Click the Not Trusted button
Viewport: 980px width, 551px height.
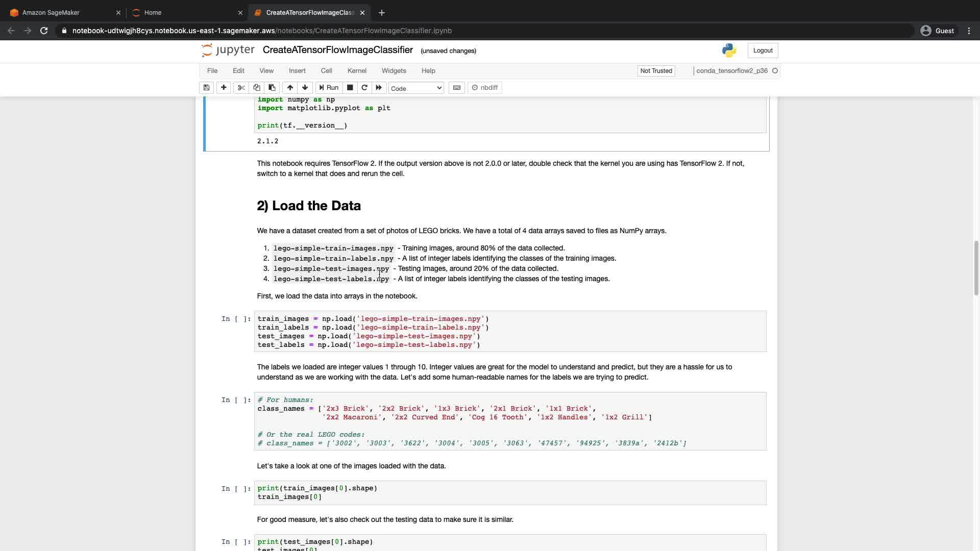pos(656,71)
